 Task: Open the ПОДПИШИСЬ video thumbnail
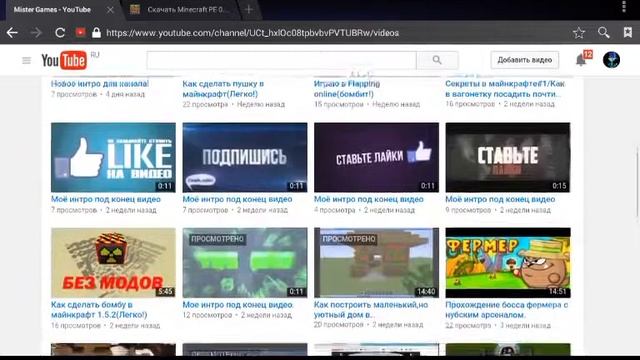coord(245,158)
